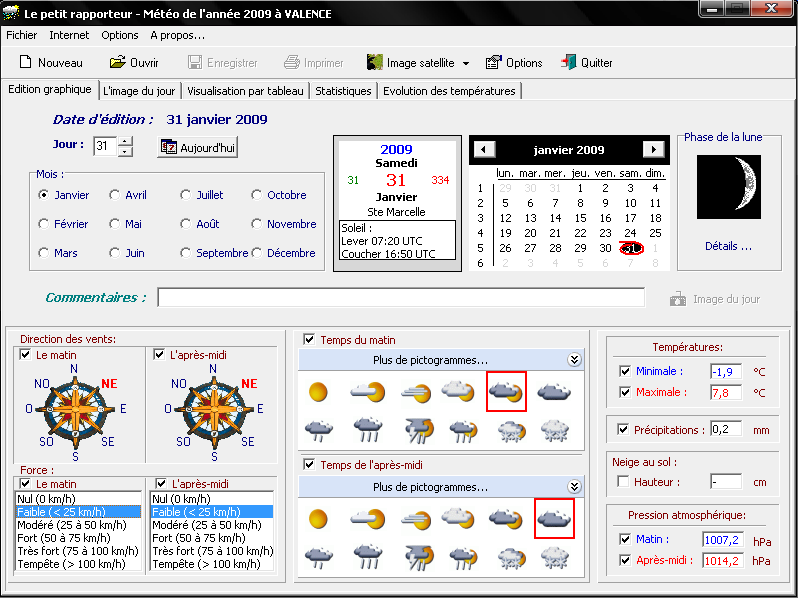Click the morning wind compass rose
The image size is (798, 598).
tap(75, 408)
